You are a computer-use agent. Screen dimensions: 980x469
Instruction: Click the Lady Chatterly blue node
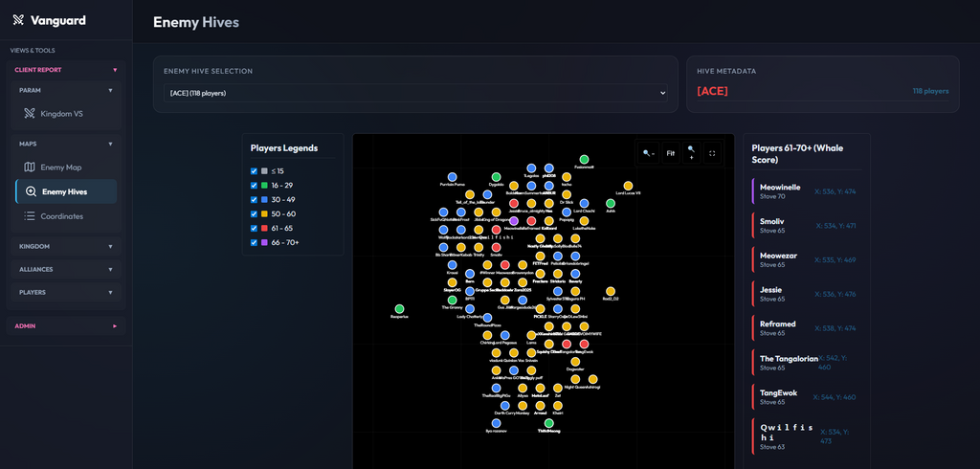coord(469,309)
